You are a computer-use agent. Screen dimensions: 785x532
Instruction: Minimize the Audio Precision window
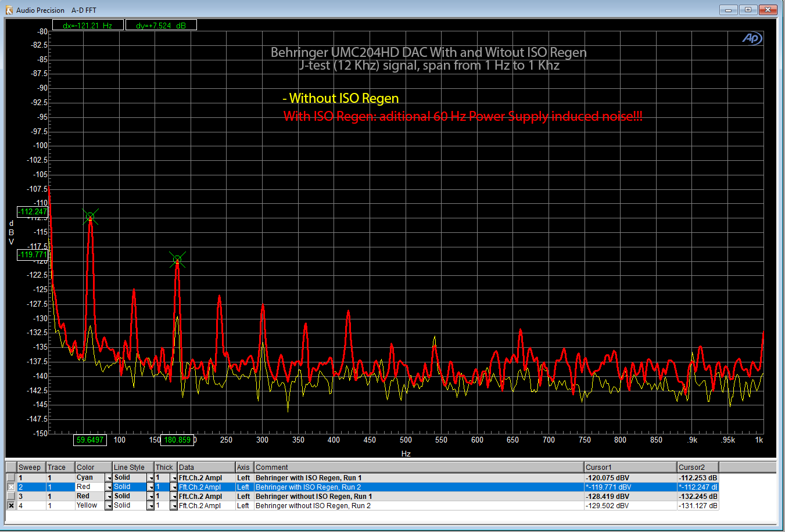(x=729, y=10)
